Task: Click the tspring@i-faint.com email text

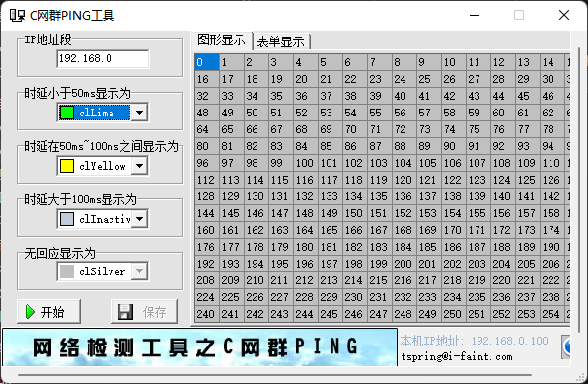Action: tap(457, 356)
